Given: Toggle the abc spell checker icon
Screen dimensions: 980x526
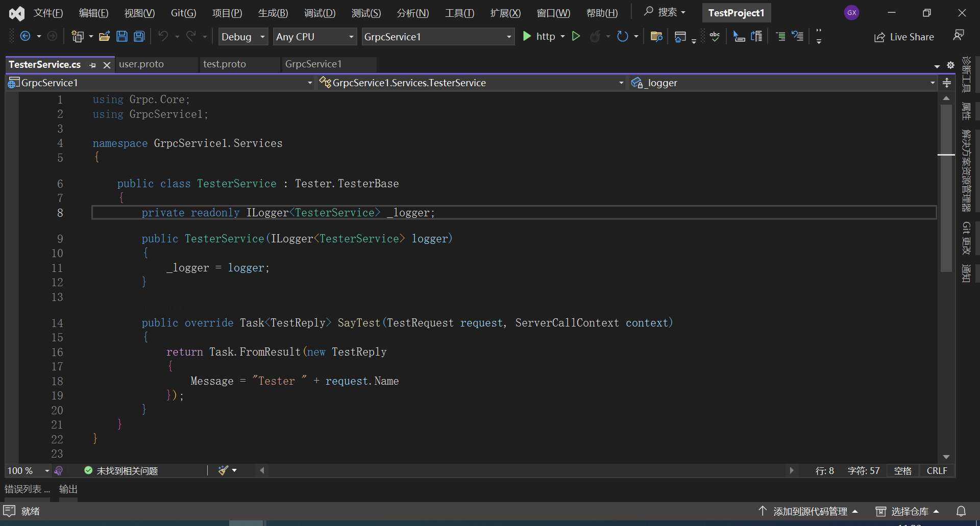Looking at the screenshot, I should (x=715, y=36).
